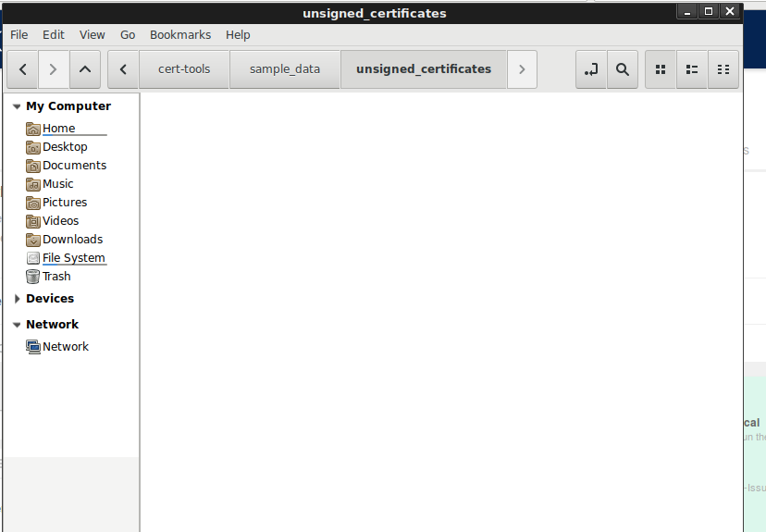Select the My Computer heading
The image size is (766, 532).
68,106
